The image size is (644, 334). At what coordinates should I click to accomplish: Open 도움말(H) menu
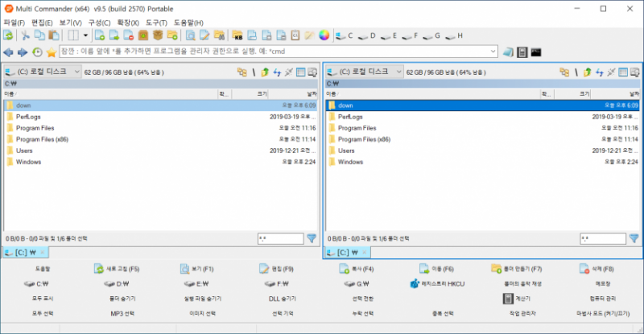pos(188,23)
